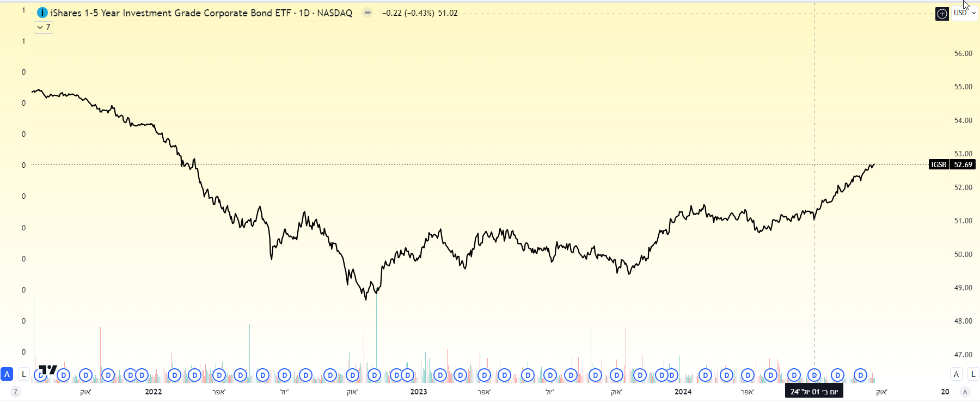The width and height of the screenshot is (980, 402).
Task: Click the 51.02 value in the header
Action: 448,13
